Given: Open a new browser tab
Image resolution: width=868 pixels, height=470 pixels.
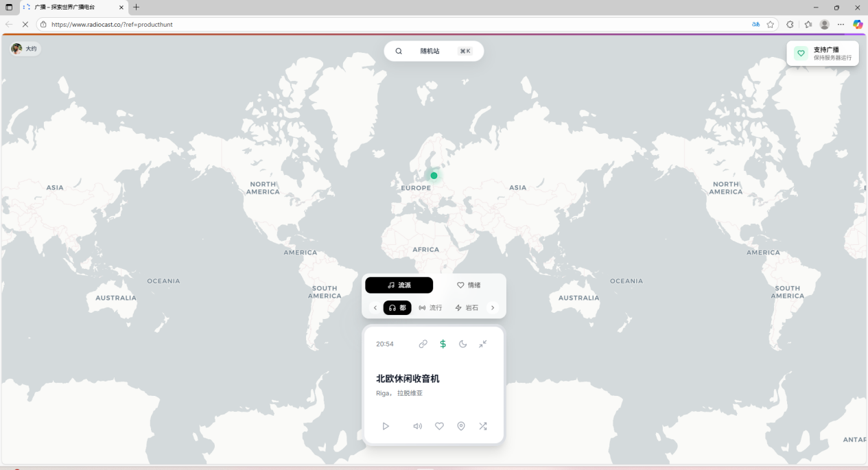Looking at the screenshot, I should click(x=136, y=7).
